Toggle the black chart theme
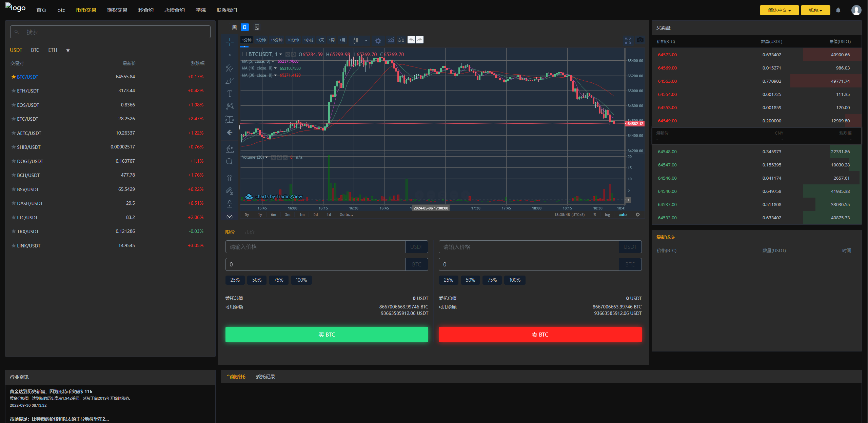 [x=234, y=27]
